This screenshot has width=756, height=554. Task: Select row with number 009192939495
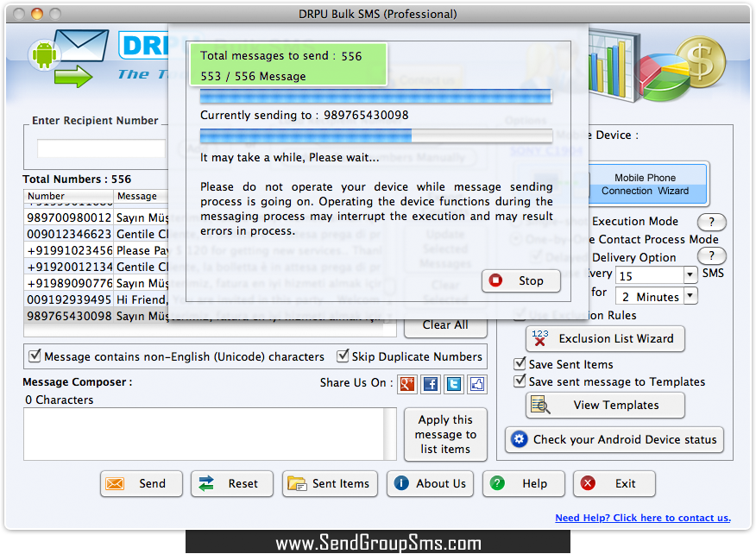tap(97, 299)
